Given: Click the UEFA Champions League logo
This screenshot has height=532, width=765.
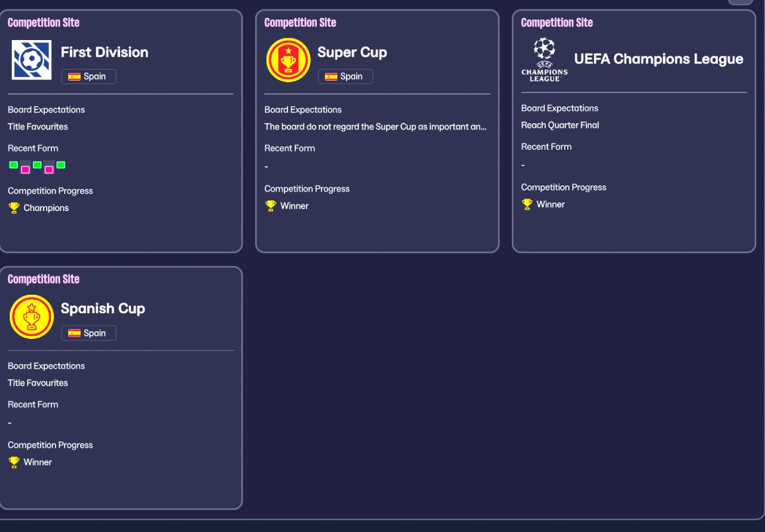Looking at the screenshot, I should tap(544, 59).
